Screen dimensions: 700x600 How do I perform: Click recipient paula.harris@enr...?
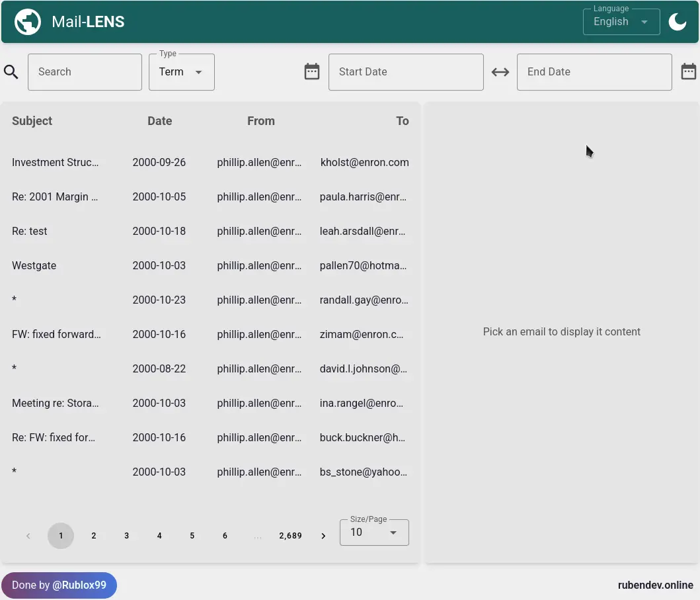363,197
